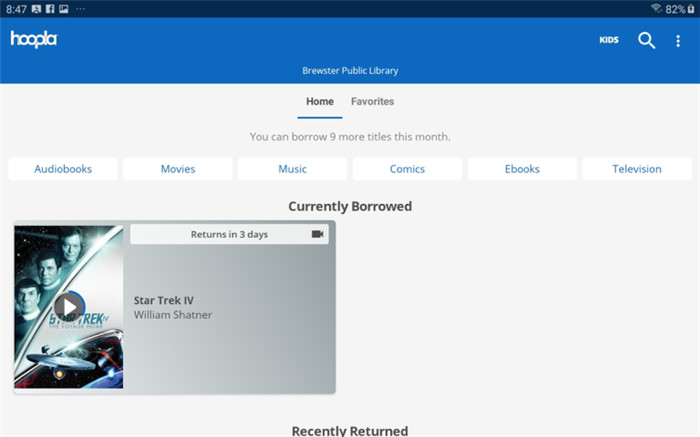Open the search magnifier icon
This screenshot has height=437, width=700.
click(646, 40)
